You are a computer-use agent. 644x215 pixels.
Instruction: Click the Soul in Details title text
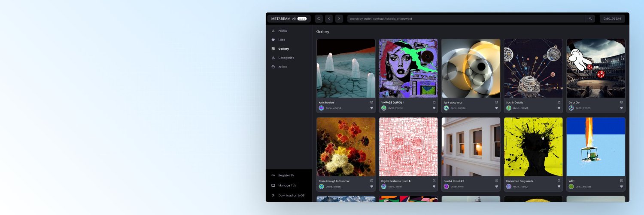pos(514,102)
